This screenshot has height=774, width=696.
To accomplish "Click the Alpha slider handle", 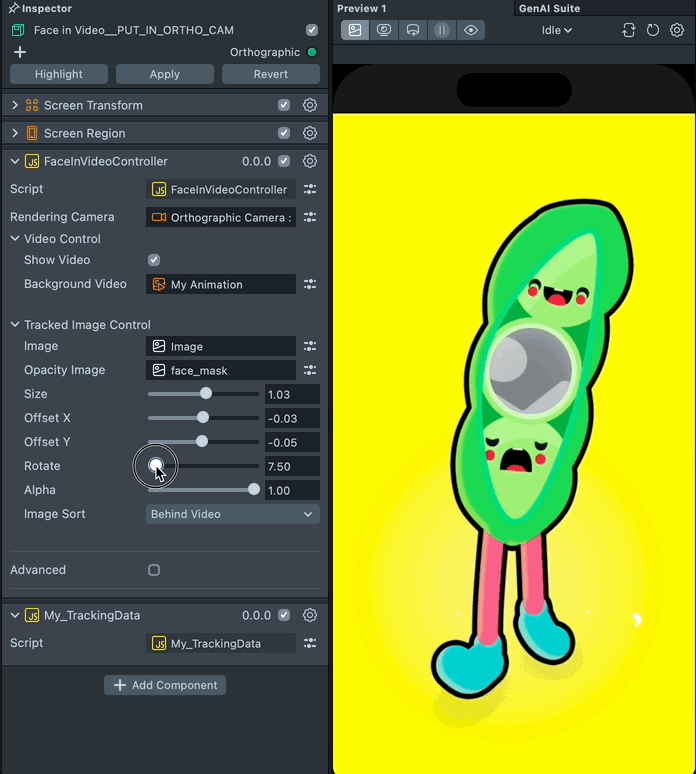I will (254, 489).
